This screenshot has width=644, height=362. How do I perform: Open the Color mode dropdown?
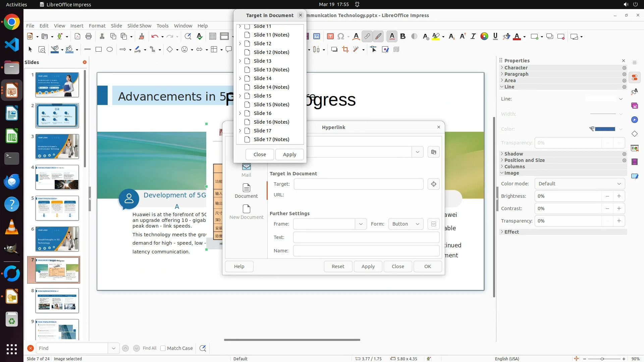(x=579, y=184)
